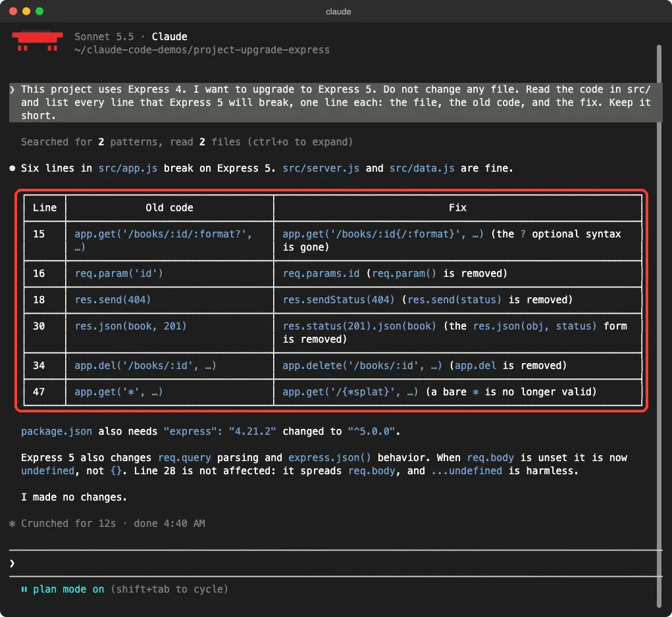The height and width of the screenshot is (617, 672).
Task: Click fix res.sendStatus(404)
Action: point(338,300)
